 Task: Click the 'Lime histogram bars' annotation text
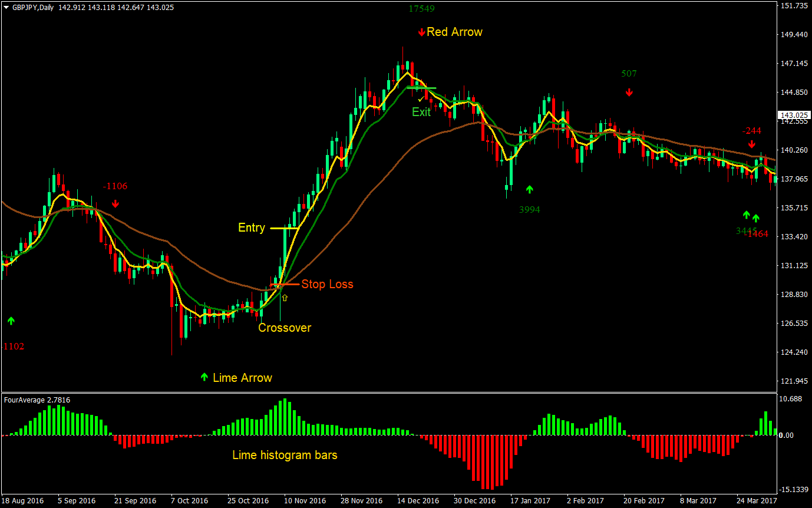[285, 455]
